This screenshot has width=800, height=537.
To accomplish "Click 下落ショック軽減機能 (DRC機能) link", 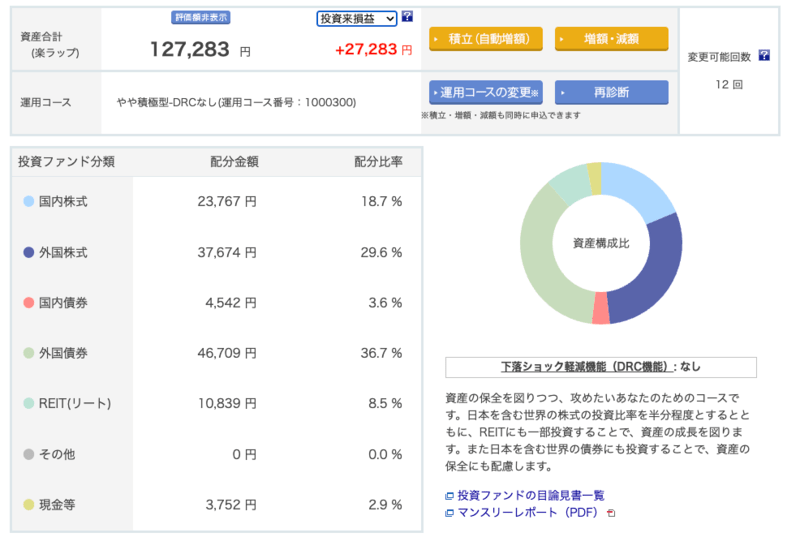I will tap(586, 367).
